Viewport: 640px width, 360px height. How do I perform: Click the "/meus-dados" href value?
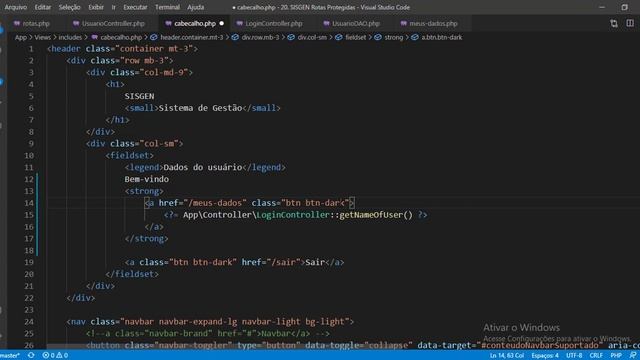point(215,203)
